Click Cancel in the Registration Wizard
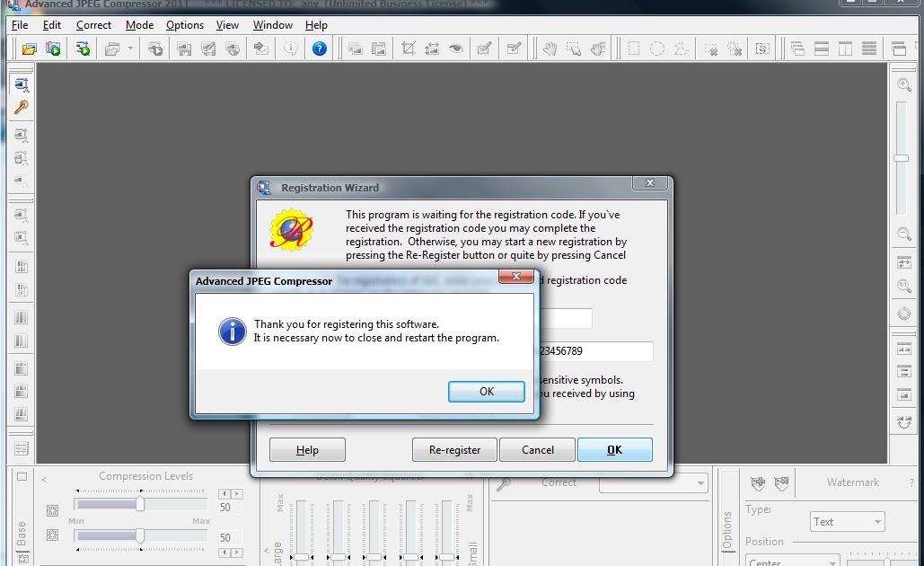924x566 pixels. 537,450
